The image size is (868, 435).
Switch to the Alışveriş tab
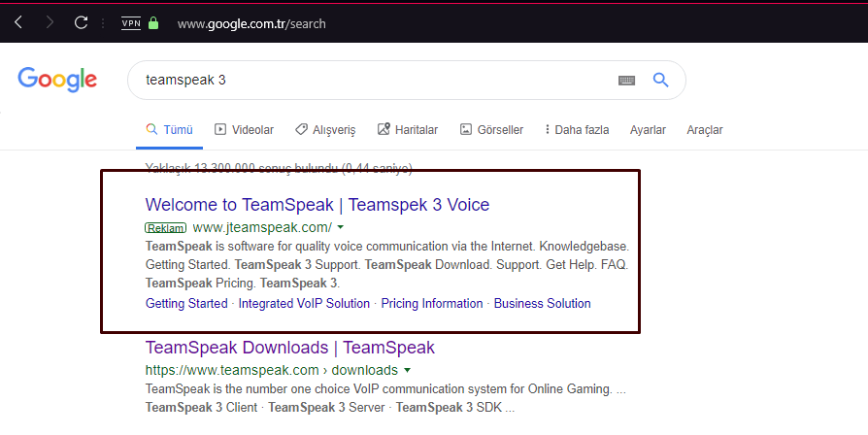pyautogui.click(x=325, y=130)
